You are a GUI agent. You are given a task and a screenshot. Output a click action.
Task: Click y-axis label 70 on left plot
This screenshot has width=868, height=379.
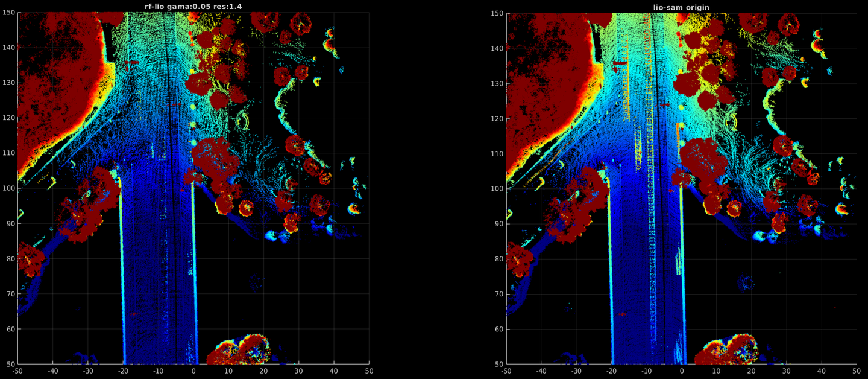(x=11, y=294)
